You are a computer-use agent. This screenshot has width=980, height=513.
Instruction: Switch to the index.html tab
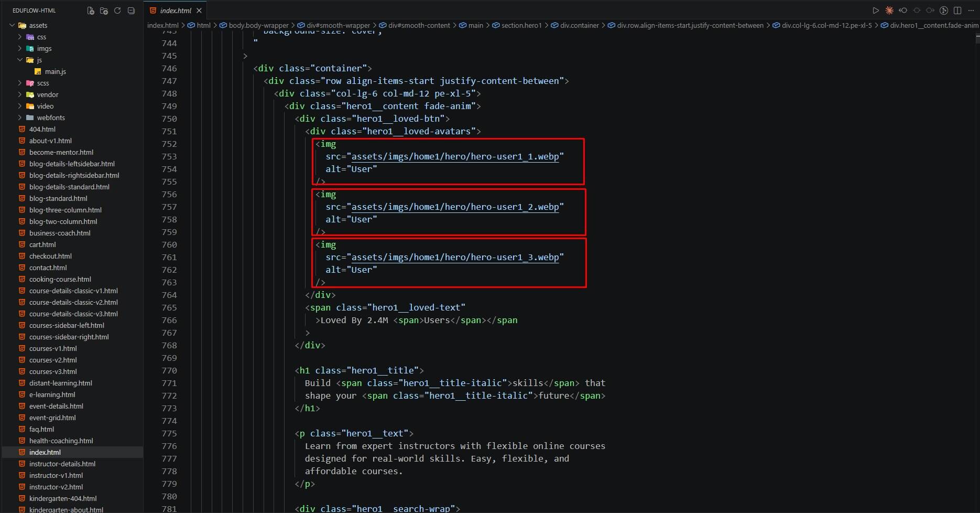(175, 10)
